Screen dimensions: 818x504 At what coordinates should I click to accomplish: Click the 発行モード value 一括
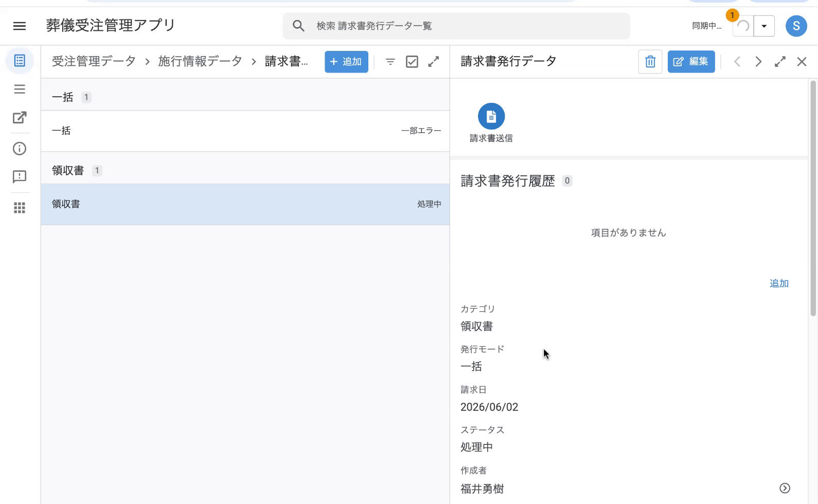[471, 367]
